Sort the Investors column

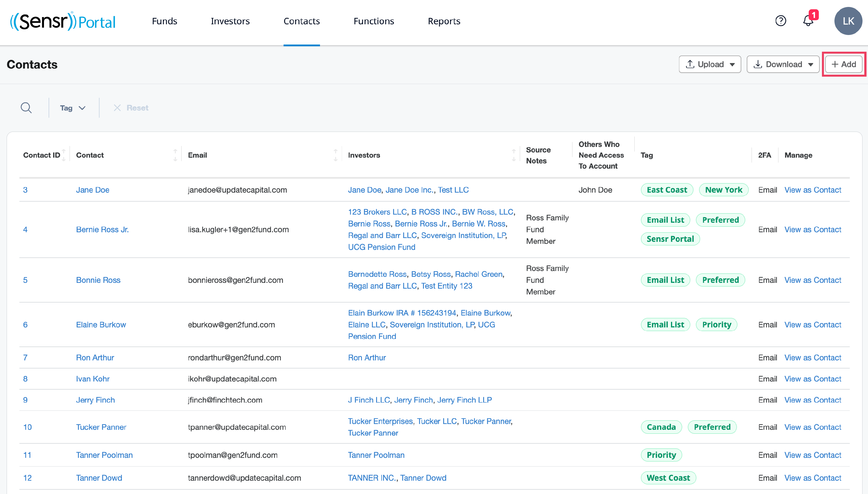tap(513, 155)
